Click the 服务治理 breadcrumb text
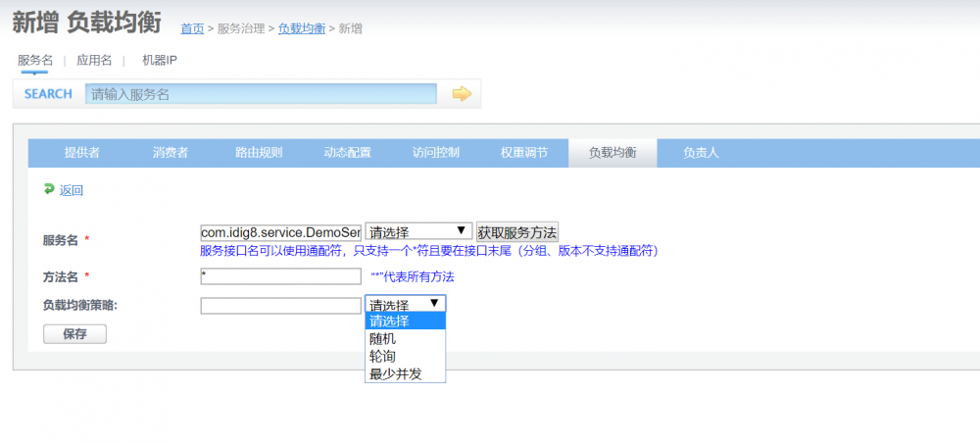The image size is (980, 444). pyautogui.click(x=241, y=28)
